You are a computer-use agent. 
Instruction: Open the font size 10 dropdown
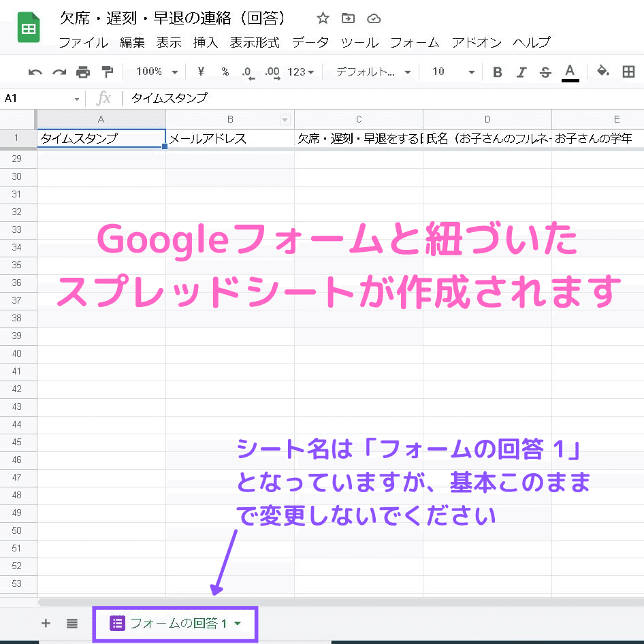[x=453, y=72]
